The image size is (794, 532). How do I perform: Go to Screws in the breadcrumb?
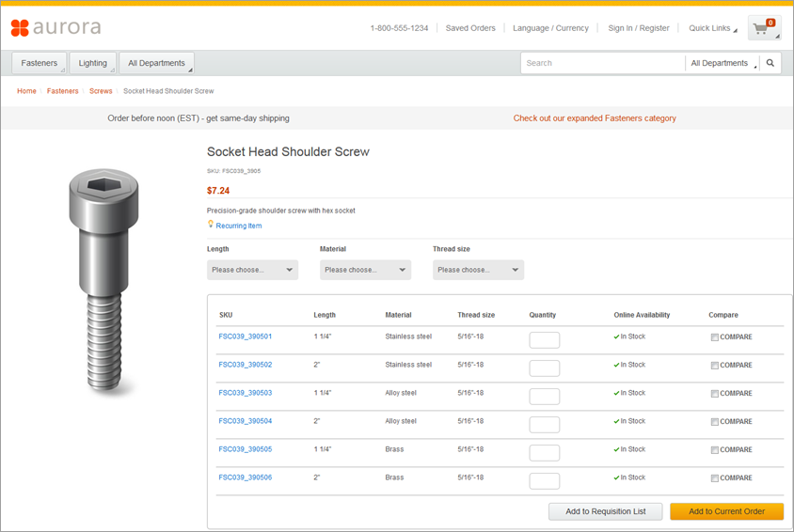pos(101,91)
